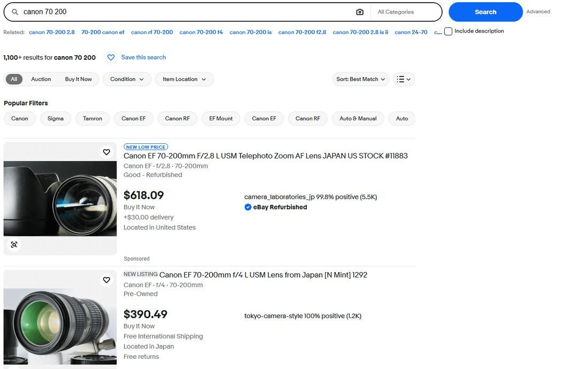The height and width of the screenshot is (369, 588).
Task: Open the F/2.8 lens product thumbnail
Action: (x=60, y=199)
